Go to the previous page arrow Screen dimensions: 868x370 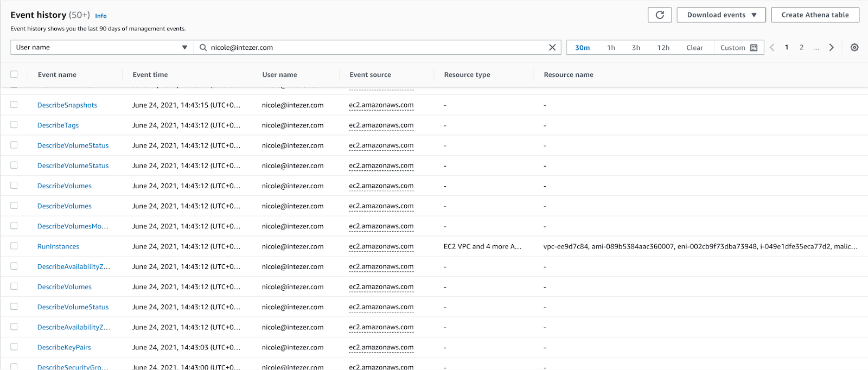772,47
